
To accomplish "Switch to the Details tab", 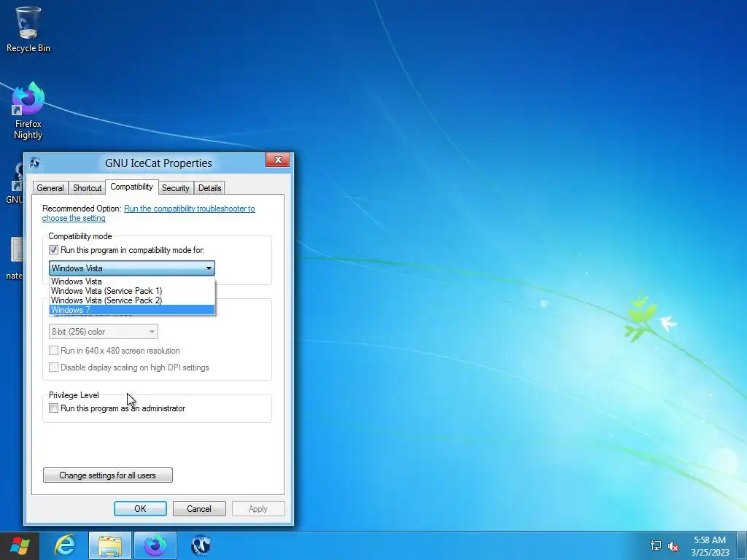I will tap(209, 188).
